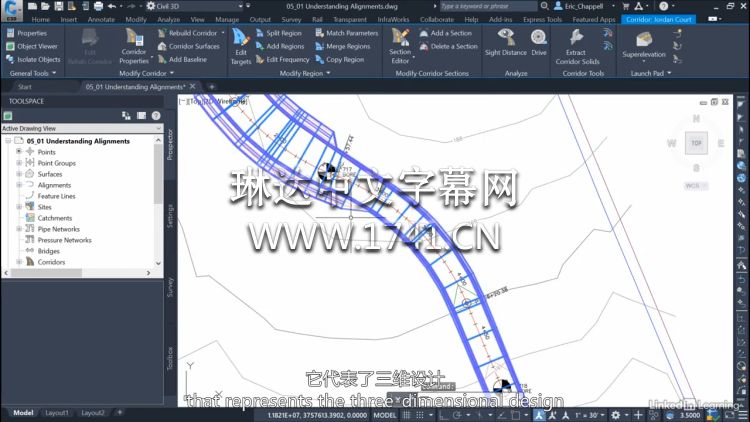Image resolution: width=750 pixels, height=422 pixels.
Task: Click the Undo arrow
Action: click(x=112, y=6)
